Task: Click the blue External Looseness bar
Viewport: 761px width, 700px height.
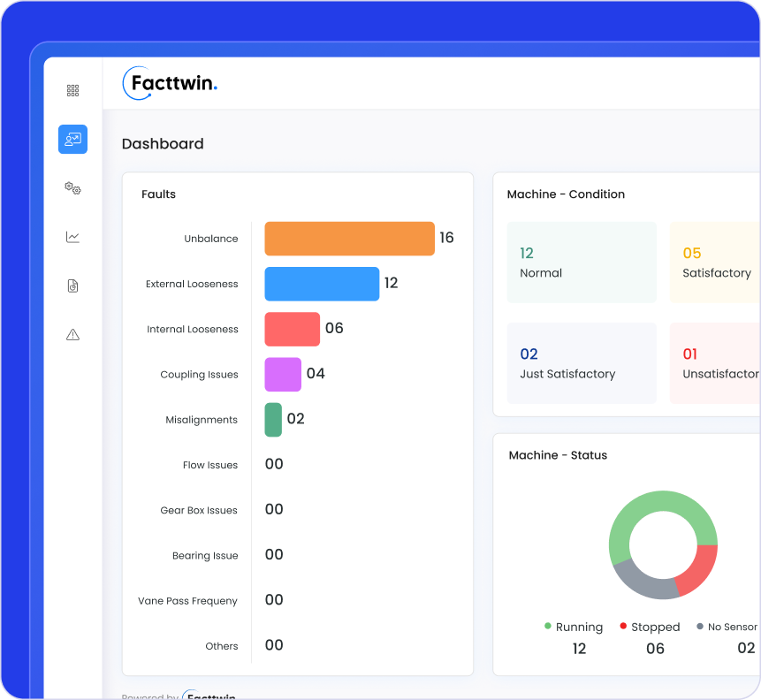Action: click(321, 284)
